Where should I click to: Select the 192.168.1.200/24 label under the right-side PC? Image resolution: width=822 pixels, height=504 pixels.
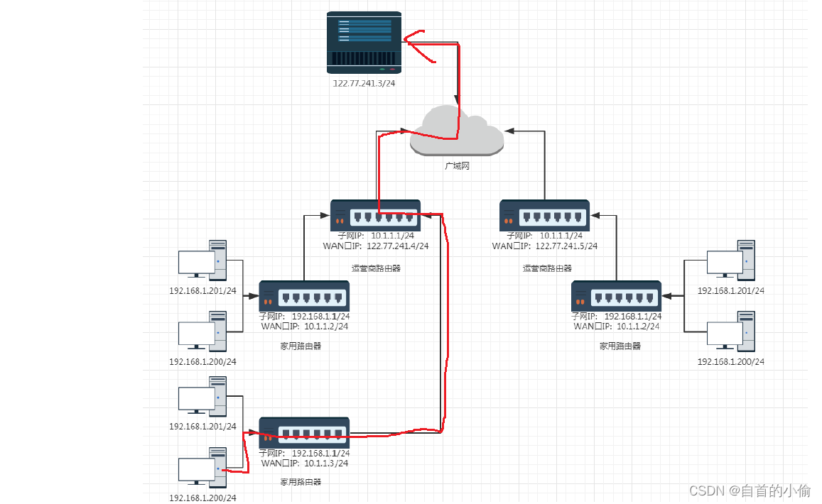point(731,361)
